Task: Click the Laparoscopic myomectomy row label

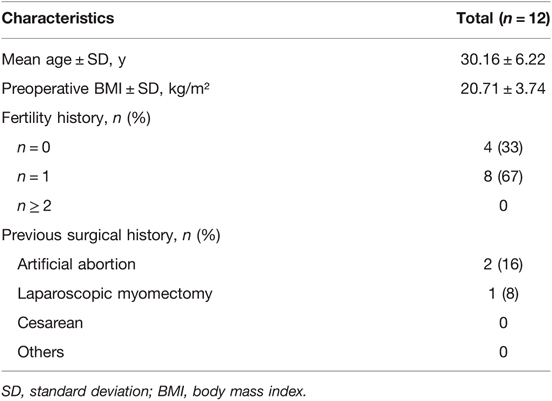Action: point(115,294)
